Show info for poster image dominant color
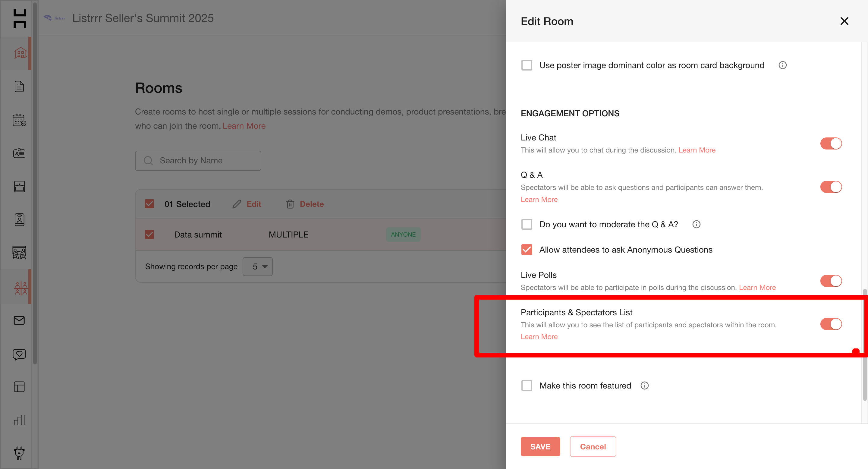This screenshot has height=469, width=868. 782,65
